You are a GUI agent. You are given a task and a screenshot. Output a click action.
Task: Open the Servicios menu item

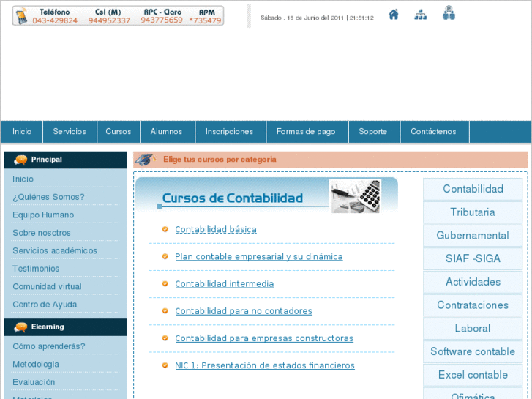coord(70,132)
